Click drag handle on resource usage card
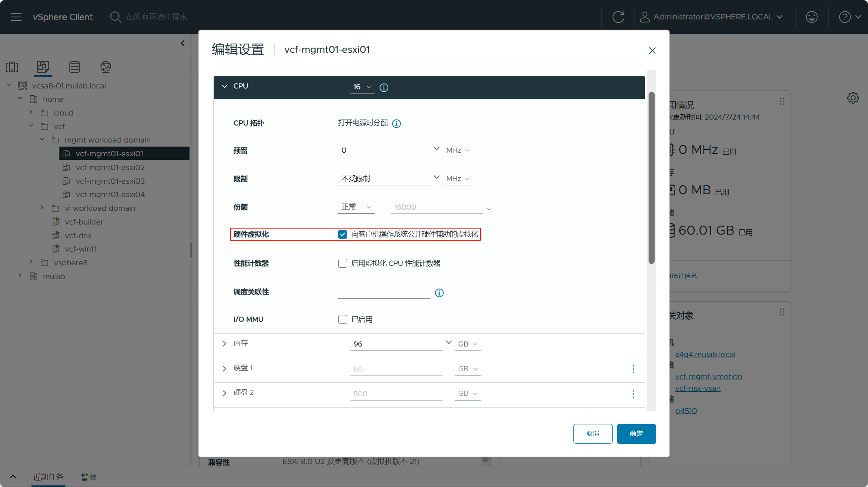868x487 pixels. pos(782,101)
